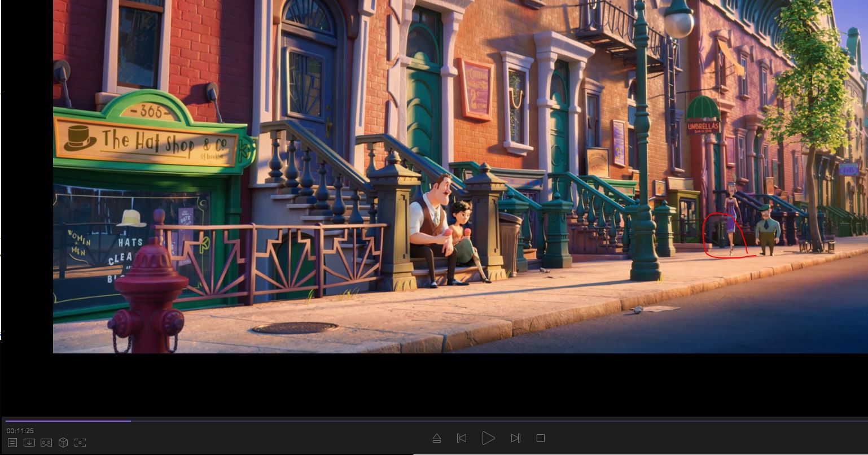
Task: Open the playlist panel icon
Action: (x=12, y=443)
